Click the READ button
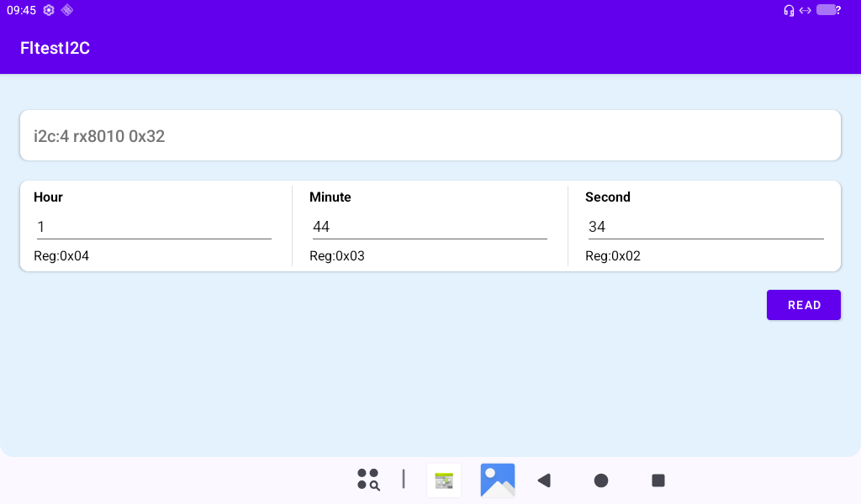The width and height of the screenshot is (861, 504). 804,305
